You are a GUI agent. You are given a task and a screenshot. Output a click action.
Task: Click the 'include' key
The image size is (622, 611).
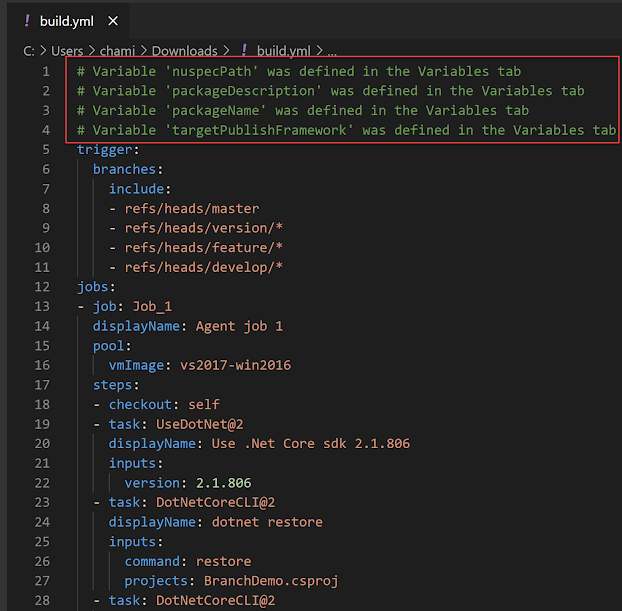(136, 189)
